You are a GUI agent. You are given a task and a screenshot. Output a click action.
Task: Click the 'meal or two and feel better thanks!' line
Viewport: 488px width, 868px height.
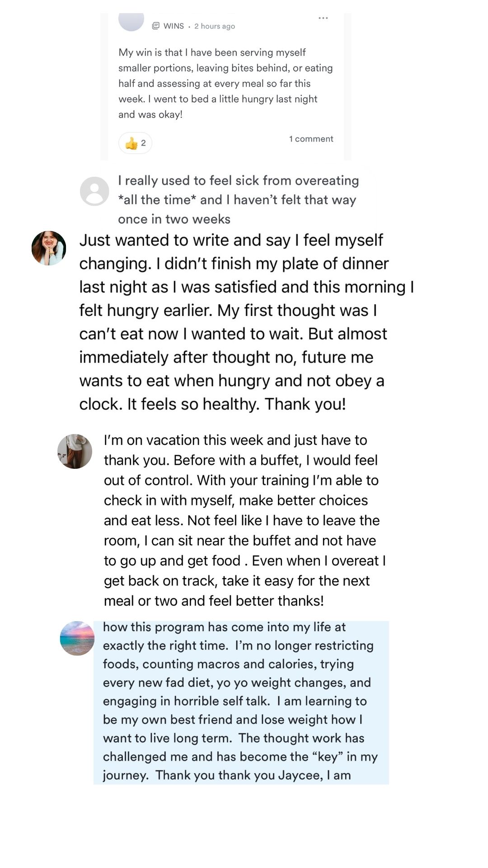point(214,600)
